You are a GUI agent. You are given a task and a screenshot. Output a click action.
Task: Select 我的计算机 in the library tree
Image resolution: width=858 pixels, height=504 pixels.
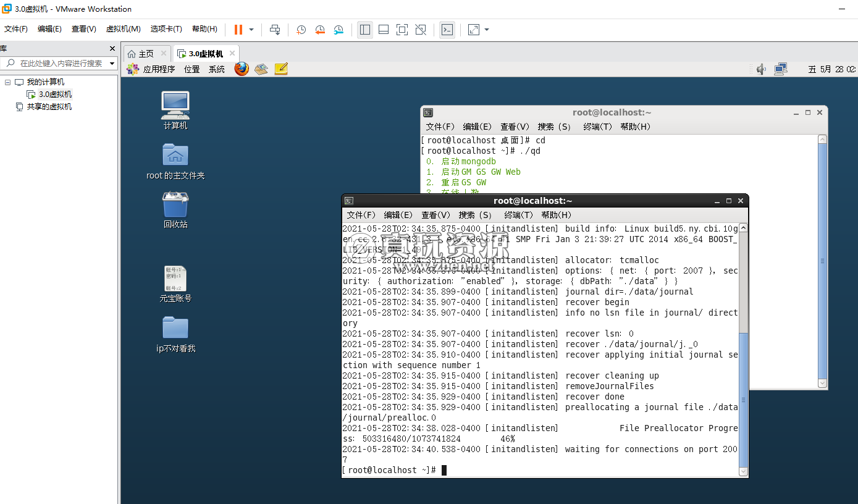[45, 82]
